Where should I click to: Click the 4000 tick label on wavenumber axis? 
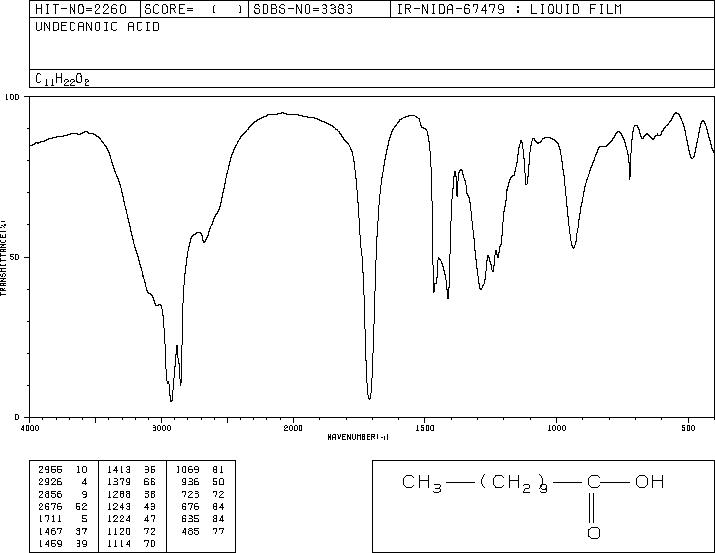point(30,428)
